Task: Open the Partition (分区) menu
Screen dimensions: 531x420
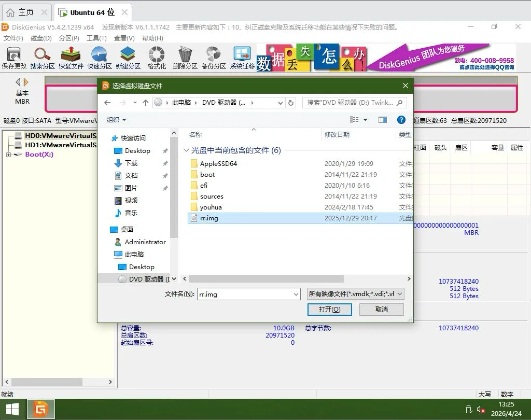Action: pyautogui.click(x=69, y=38)
